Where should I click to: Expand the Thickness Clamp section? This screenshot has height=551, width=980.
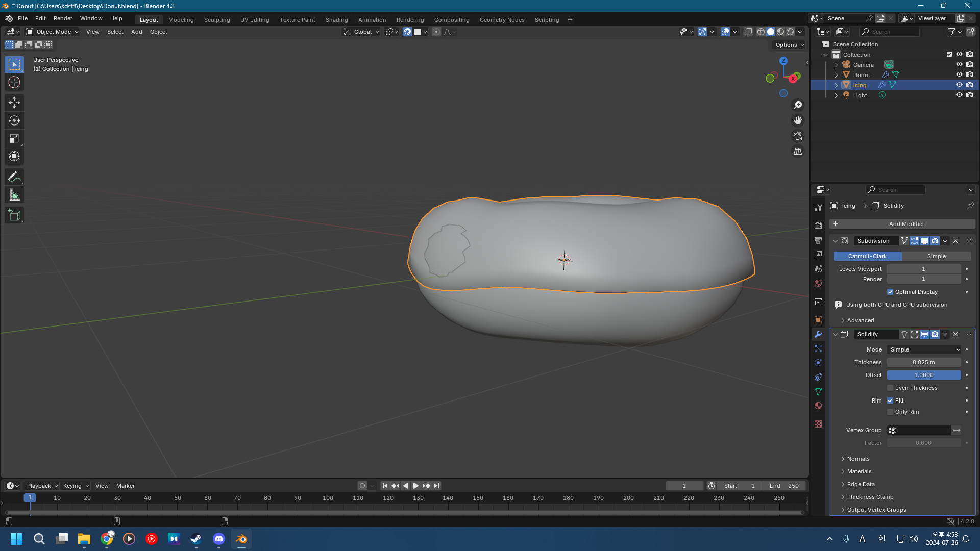(x=870, y=497)
